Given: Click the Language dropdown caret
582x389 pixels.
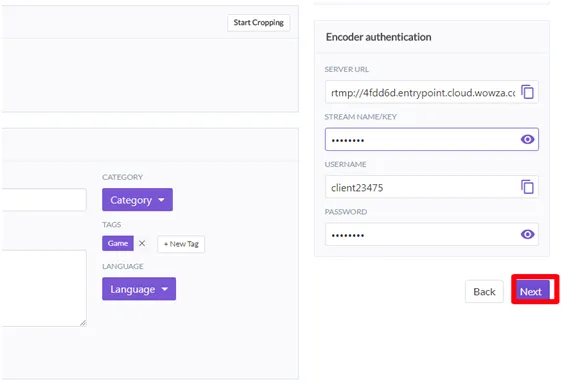Looking at the screenshot, I should coord(165,289).
